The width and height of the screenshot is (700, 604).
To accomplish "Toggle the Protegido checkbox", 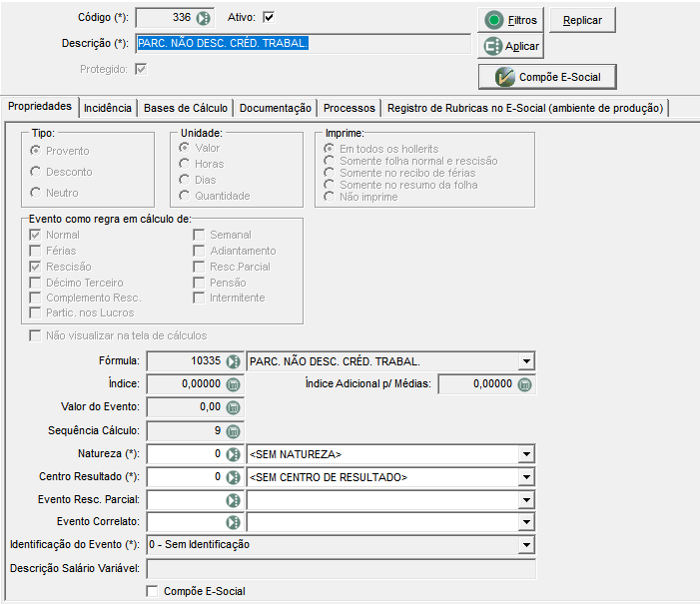I will (141, 69).
